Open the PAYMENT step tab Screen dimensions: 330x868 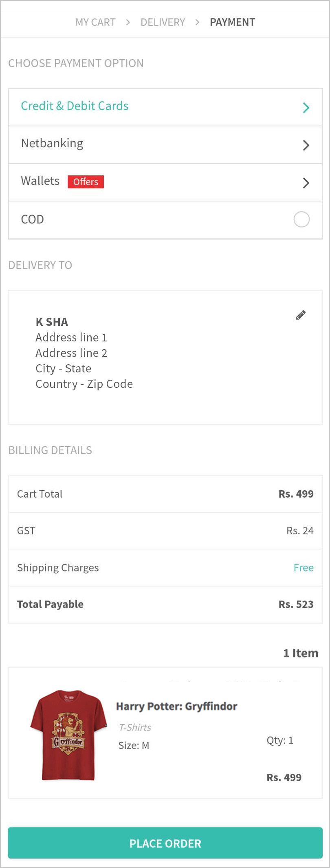[x=232, y=22]
